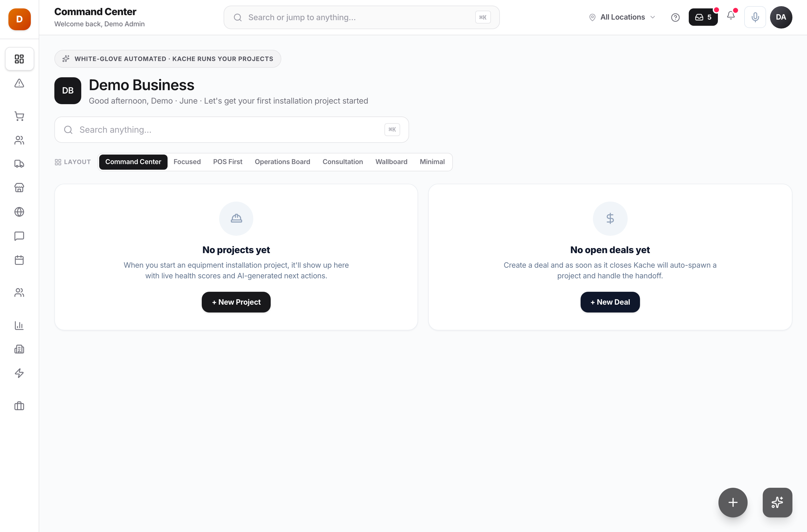Open the notifications bell
Viewport: 807px width, 532px height.
pyautogui.click(x=731, y=16)
